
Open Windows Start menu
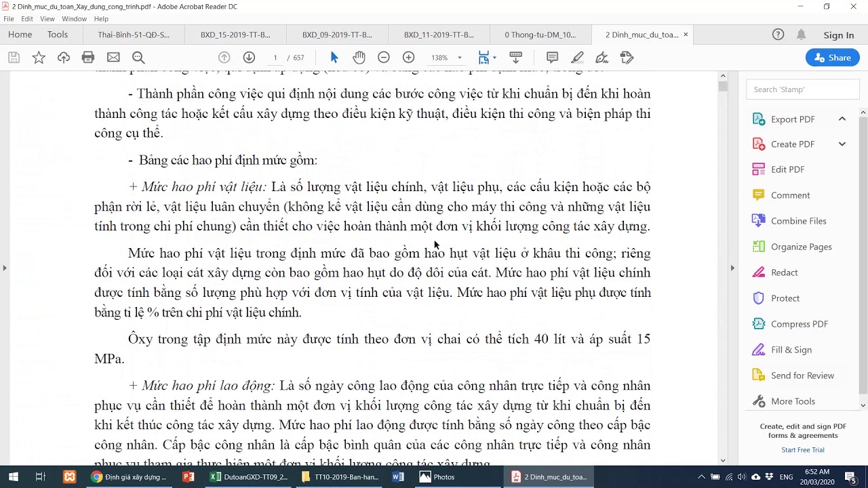point(13,476)
